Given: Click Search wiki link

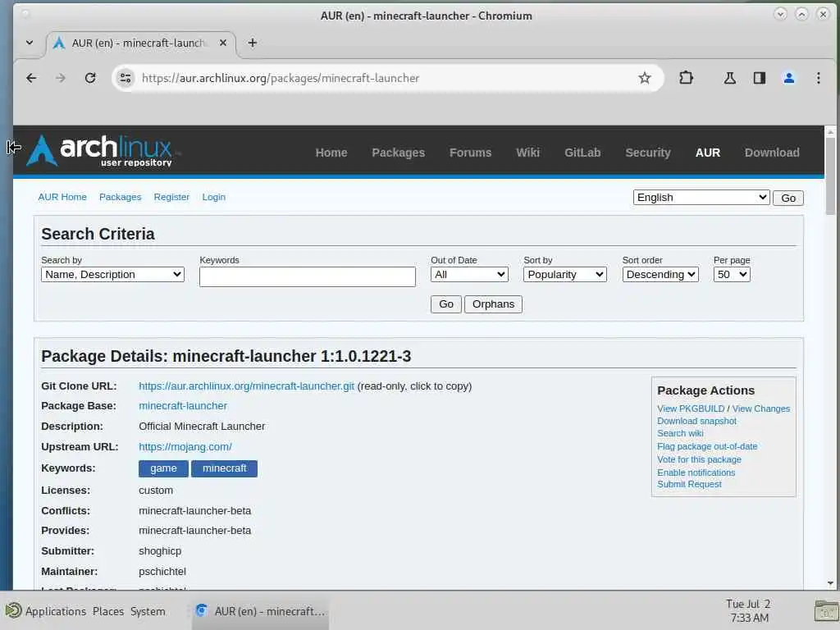Looking at the screenshot, I should click(x=680, y=433).
